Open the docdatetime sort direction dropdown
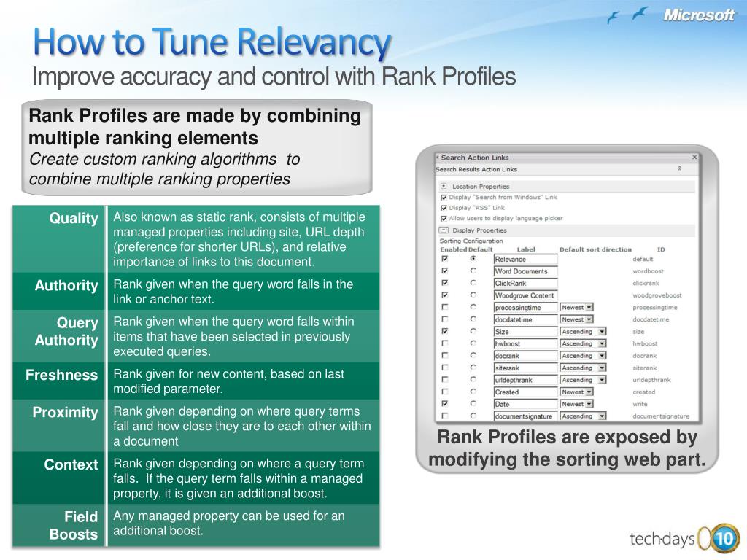 (x=576, y=319)
